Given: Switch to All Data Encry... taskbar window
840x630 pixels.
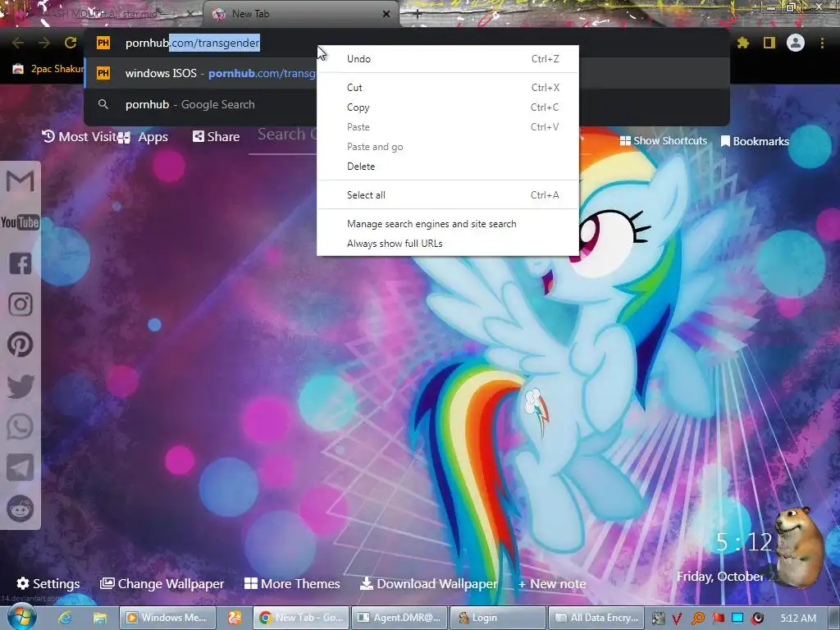Looking at the screenshot, I should tap(596, 618).
